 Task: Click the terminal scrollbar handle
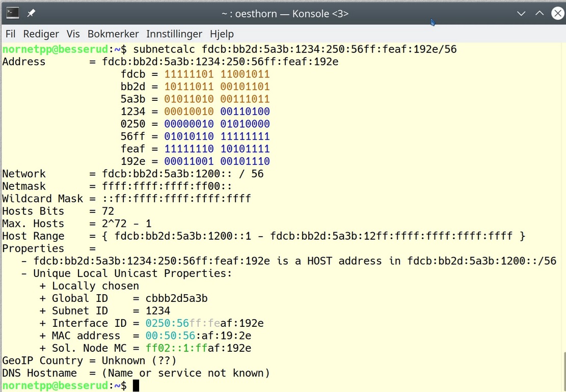coord(564,372)
